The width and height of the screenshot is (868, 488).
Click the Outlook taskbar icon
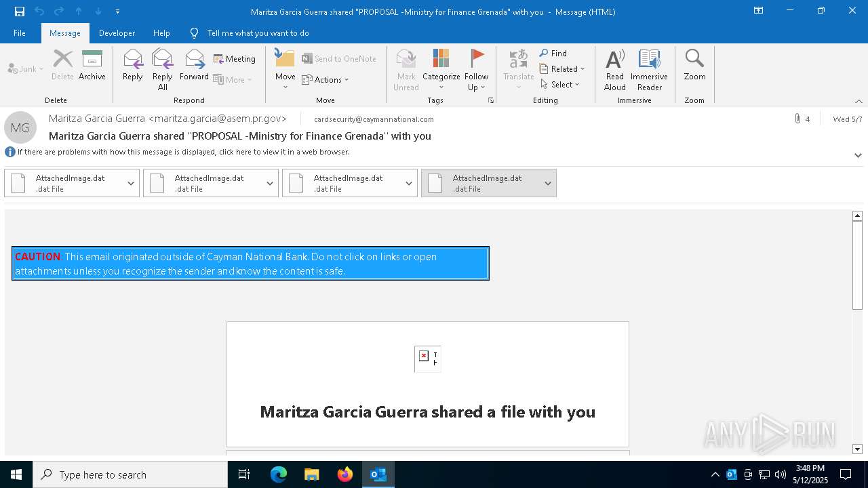378,474
